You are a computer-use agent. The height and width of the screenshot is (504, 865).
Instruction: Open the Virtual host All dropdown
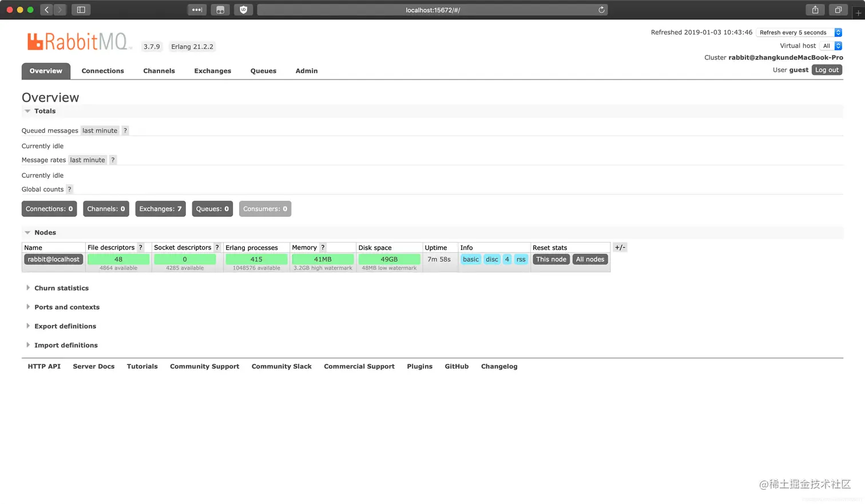(x=831, y=46)
